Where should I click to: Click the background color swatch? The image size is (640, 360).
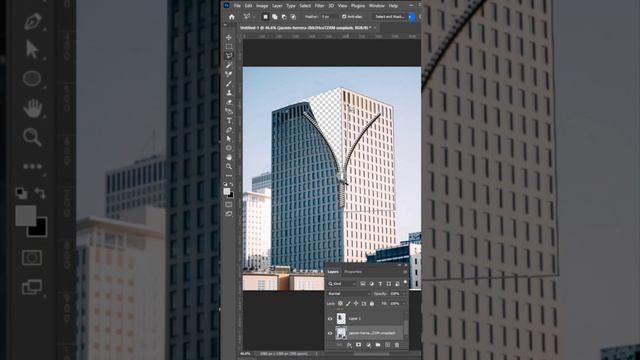pyautogui.click(x=231, y=195)
